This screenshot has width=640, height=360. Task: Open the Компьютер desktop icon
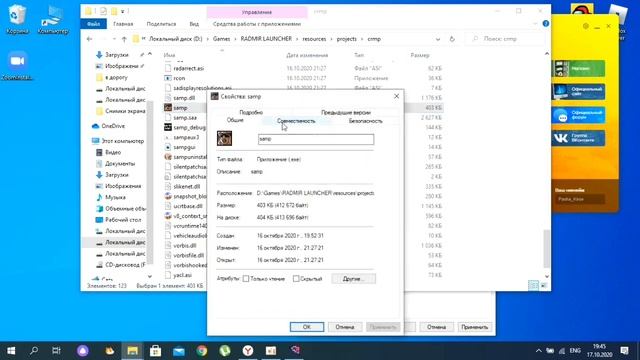tap(53, 20)
